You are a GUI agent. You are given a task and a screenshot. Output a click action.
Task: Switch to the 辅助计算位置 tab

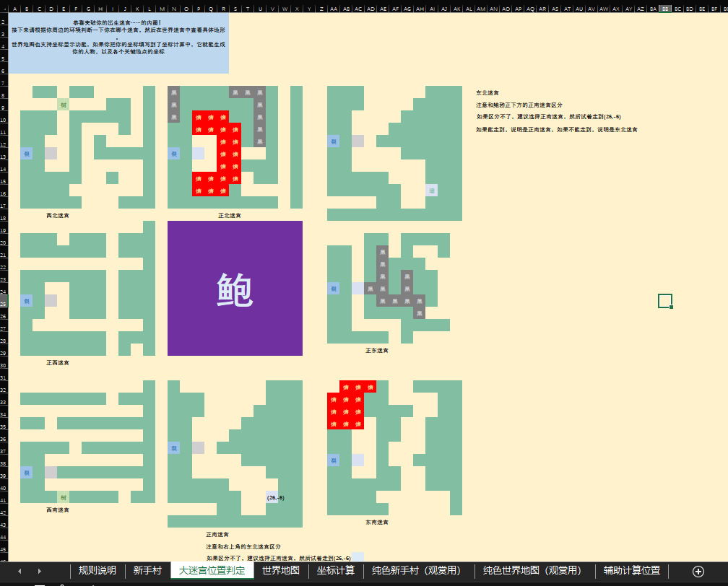[631, 570]
